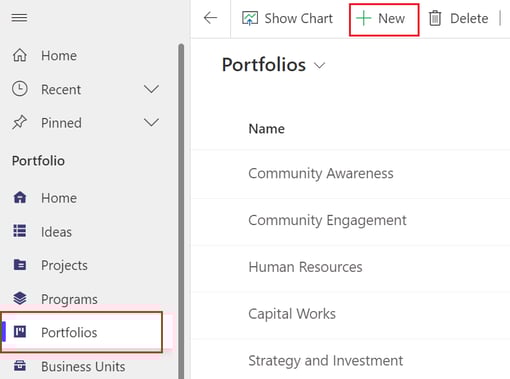510x379 pixels.
Task: Click the Home house icon at top
Action: click(20, 55)
